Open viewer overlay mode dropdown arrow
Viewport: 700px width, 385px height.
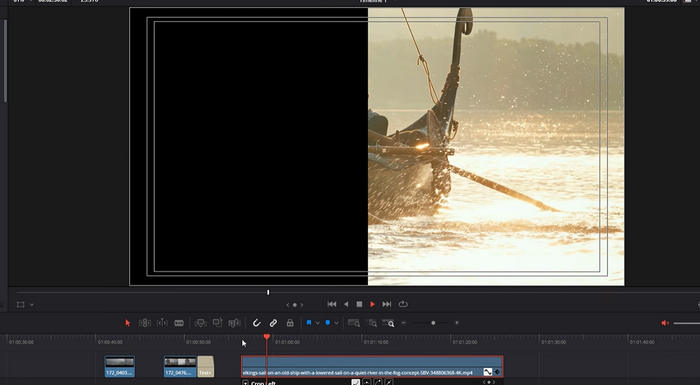point(32,305)
